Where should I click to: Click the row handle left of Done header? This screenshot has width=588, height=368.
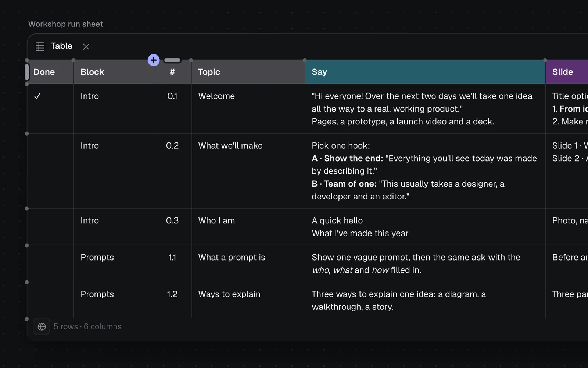[x=27, y=72]
